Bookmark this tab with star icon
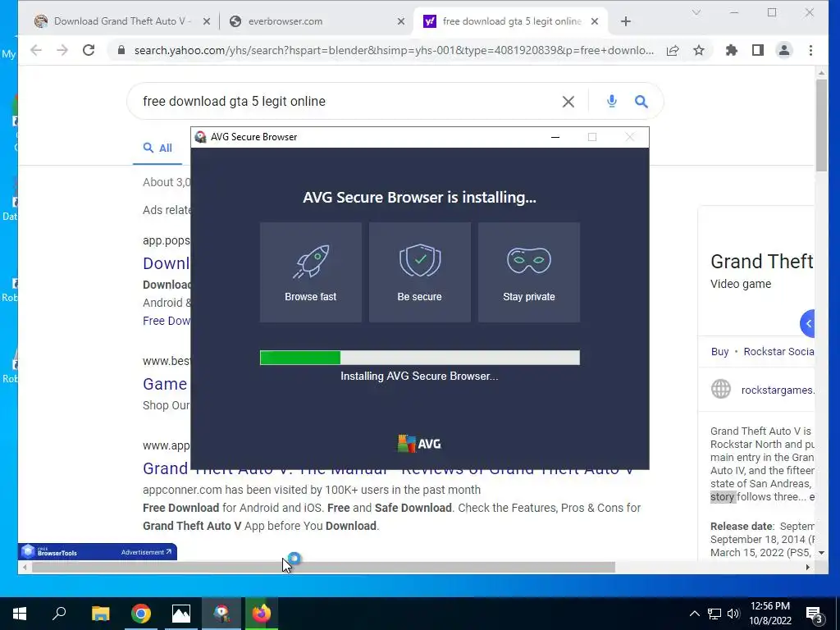 (699, 50)
